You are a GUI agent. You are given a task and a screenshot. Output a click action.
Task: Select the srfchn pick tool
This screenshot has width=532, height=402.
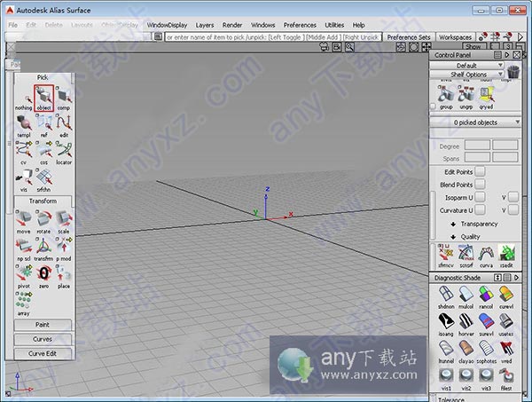[43, 180]
